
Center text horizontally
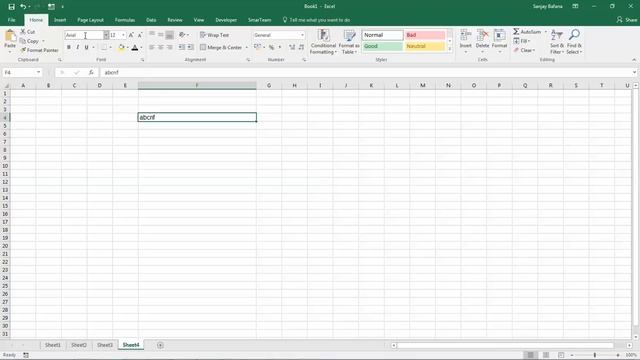pos(161,47)
